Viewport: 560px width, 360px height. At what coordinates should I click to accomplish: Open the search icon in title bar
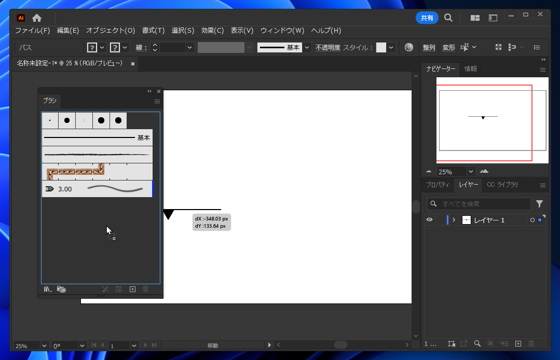(448, 18)
